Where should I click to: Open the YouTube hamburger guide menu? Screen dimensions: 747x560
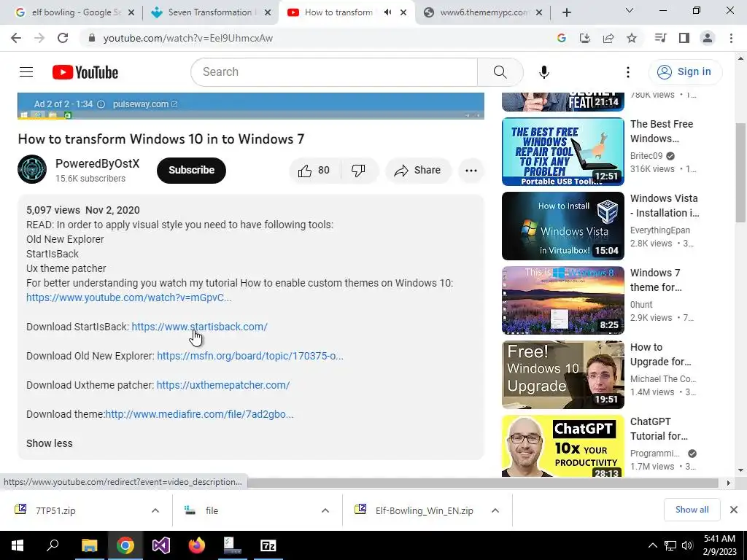[26, 72]
